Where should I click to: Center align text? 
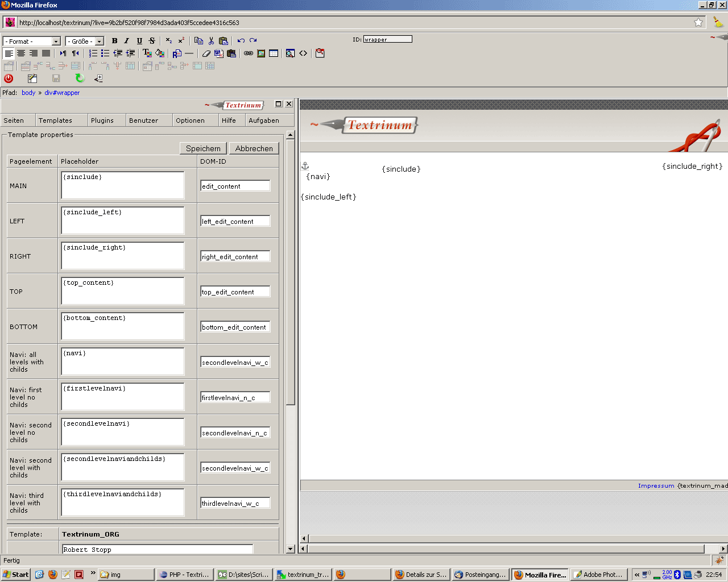click(x=21, y=53)
